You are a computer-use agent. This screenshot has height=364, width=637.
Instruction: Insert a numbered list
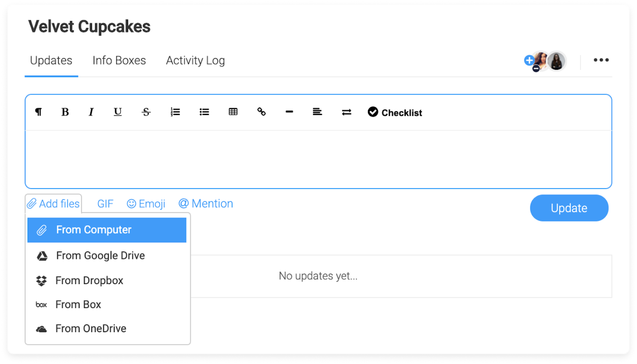(x=175, y=112)
